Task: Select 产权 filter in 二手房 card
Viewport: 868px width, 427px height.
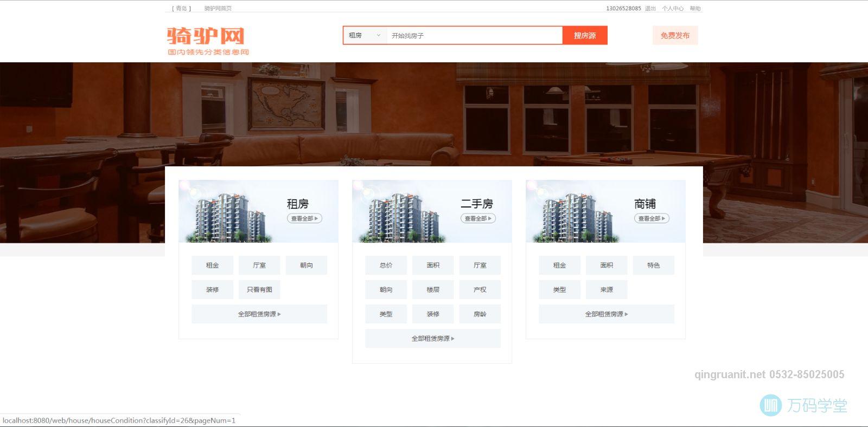Action: pyautogui.click(x=480, y=289)
